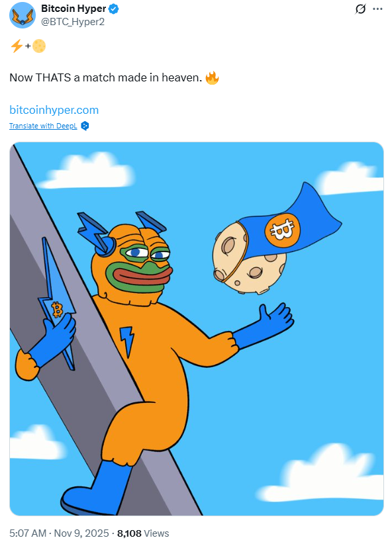Image resolution: width=392 pixels, height=544 pixels.
Task: Click the Grok slashed-circle icon
Action: tap(360, 9)
